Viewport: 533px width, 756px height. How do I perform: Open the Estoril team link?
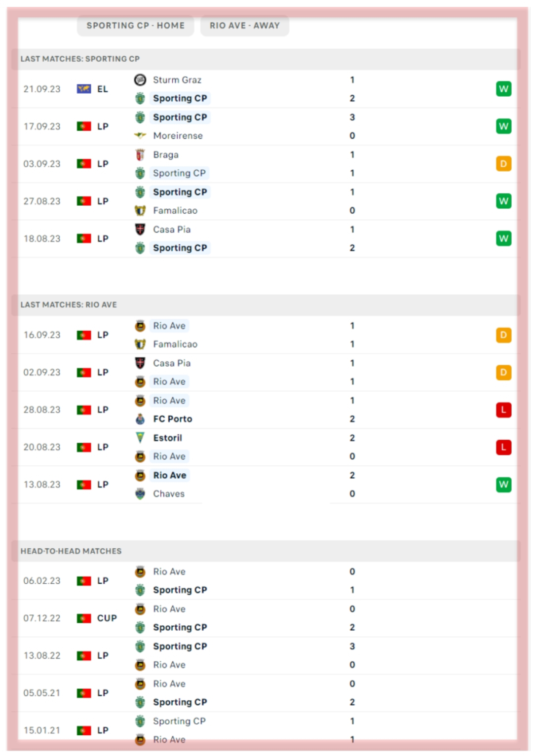coord(167,438)
